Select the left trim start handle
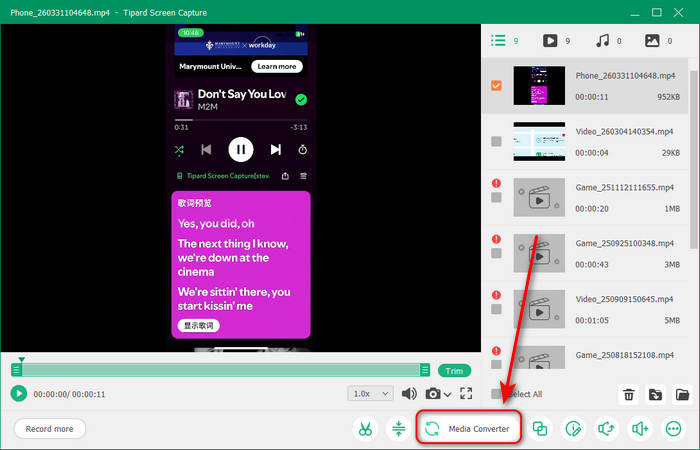The image size is (700, 450). click(17, 370)
